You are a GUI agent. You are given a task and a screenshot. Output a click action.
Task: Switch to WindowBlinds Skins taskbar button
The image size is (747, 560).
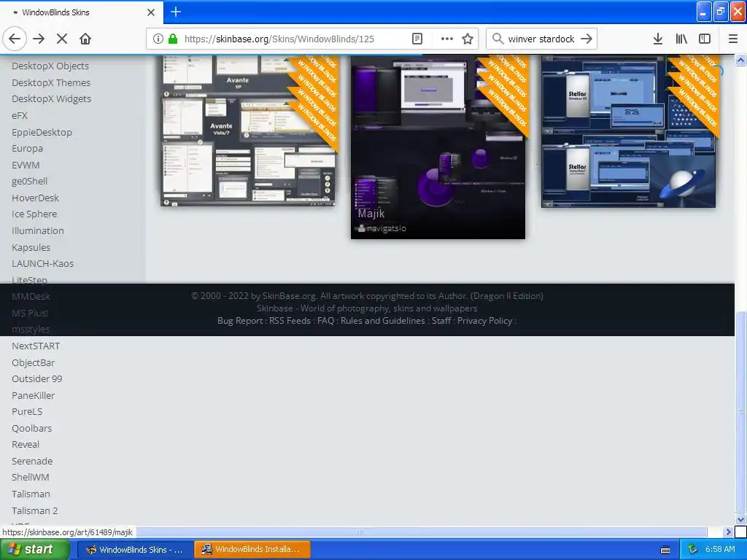135,550
